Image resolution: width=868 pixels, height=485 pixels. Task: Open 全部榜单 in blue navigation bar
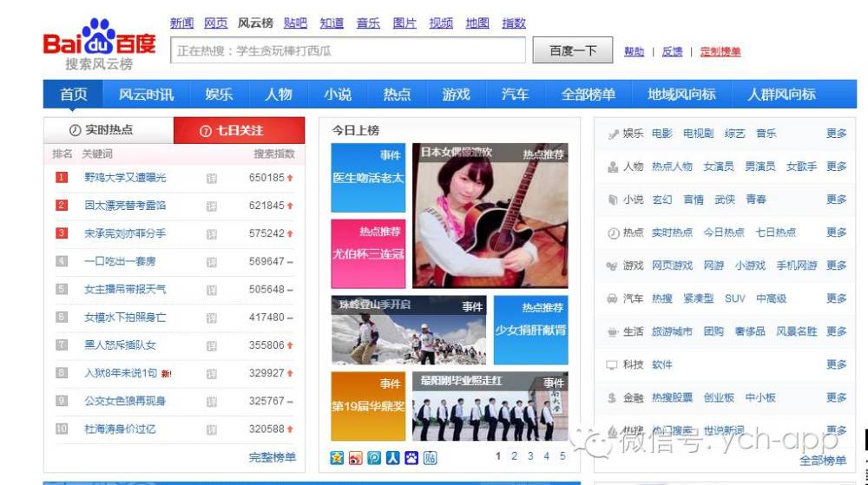pos(588,94)
